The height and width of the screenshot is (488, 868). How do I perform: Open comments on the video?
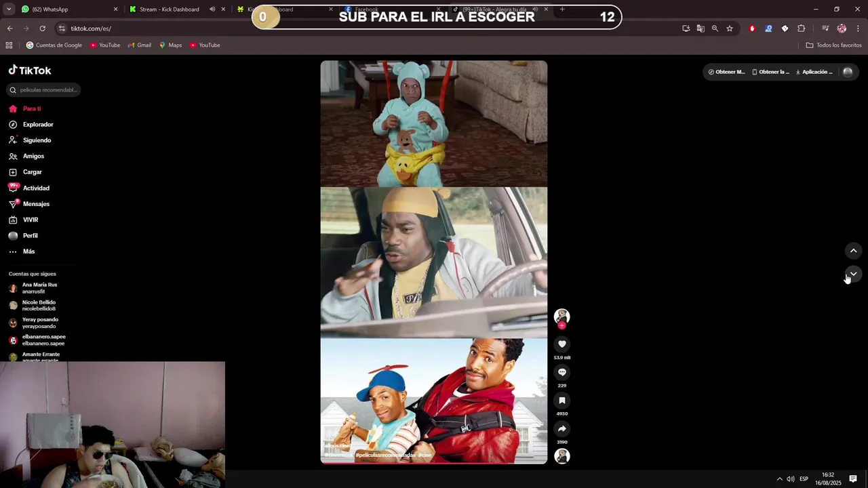click(561, 372)
